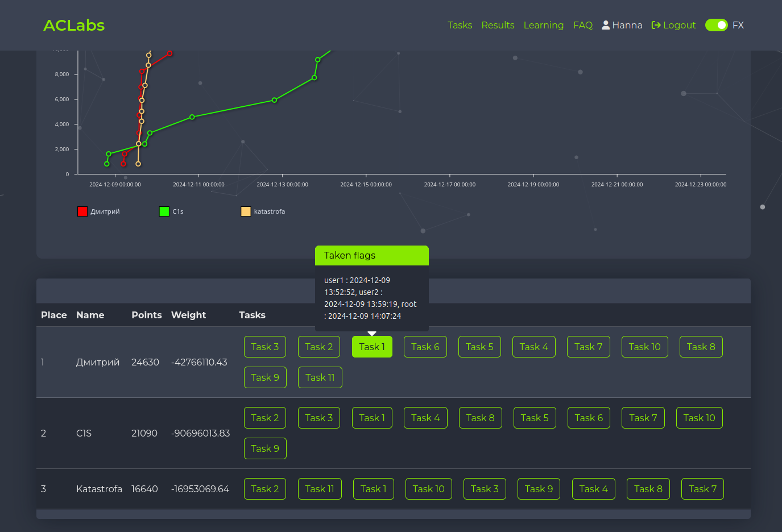Click Task 6 in Дмитрий's row
The width and height of the screenshot is (782, 532).
(x=425, y=347)
